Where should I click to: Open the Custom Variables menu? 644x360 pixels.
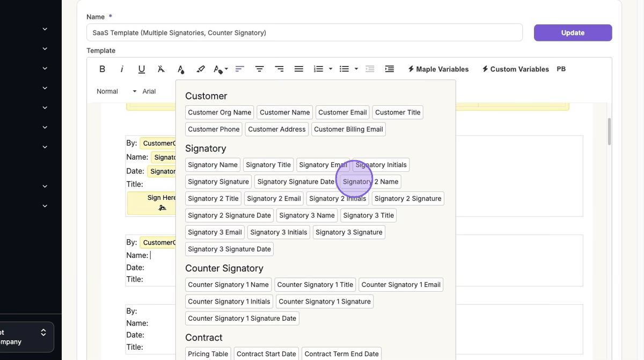pyautogui.click(x=515, y=69)
